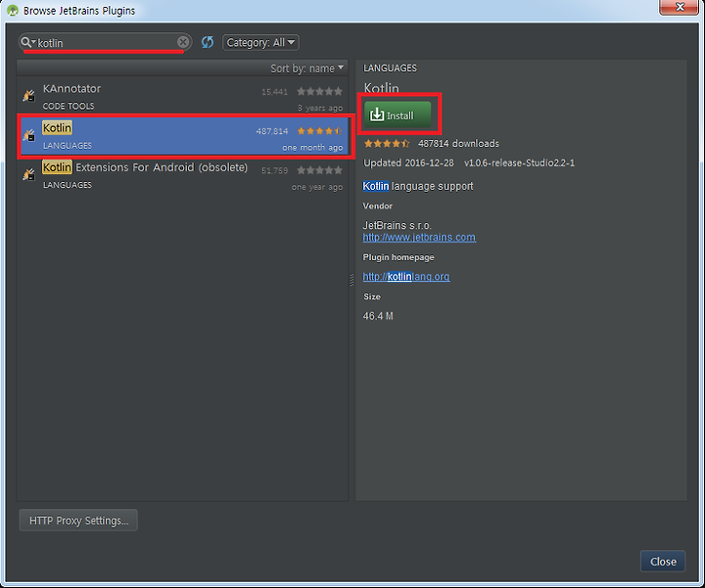Open the http://www.jetbrains.com vendor link
Screen dimensions: 705x588
419,237
